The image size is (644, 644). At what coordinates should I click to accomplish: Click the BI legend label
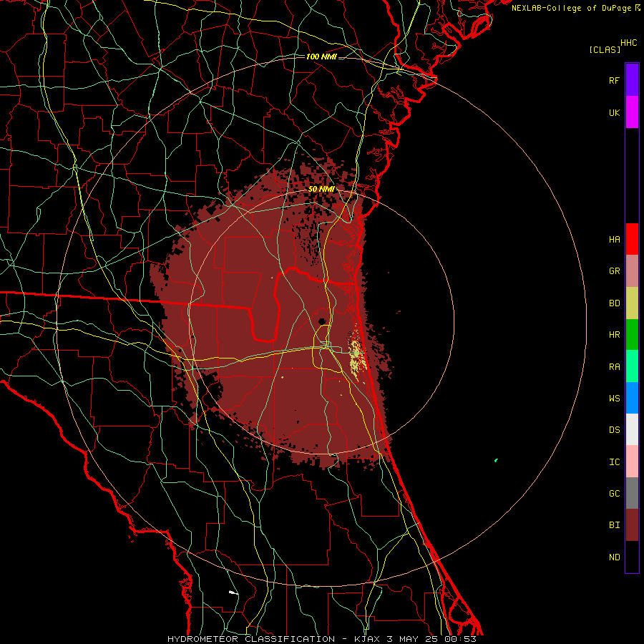(x=614, y=525)
